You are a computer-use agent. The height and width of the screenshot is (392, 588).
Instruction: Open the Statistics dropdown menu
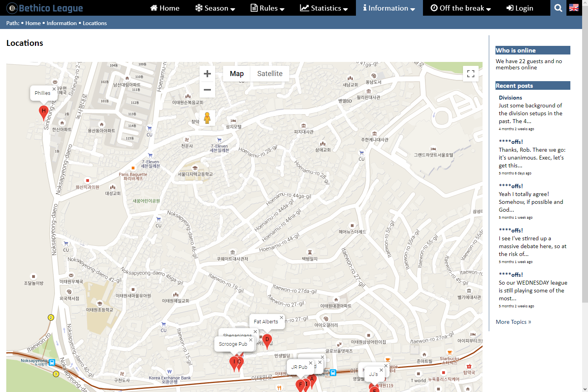[324, 8]
